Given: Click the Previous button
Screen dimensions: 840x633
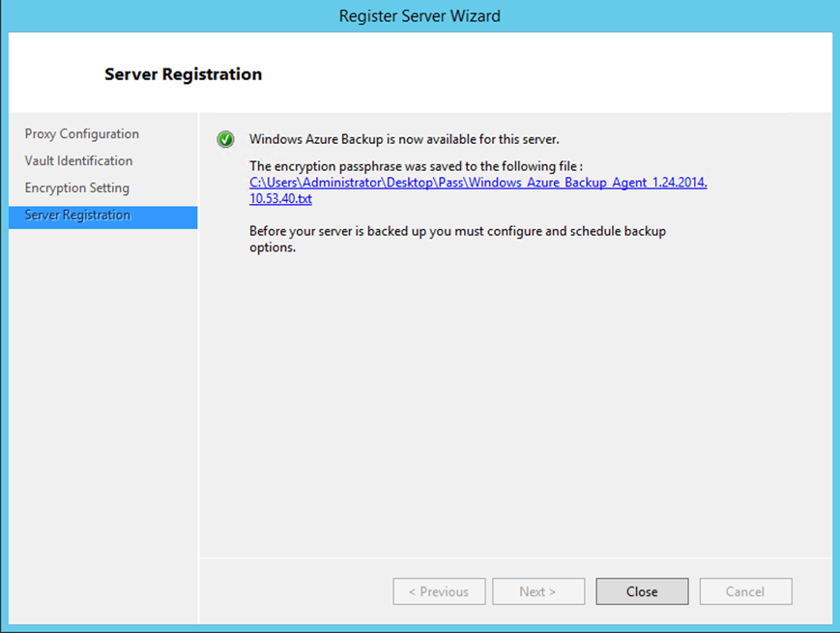Looking at the screenshot, I should point(439,591).
